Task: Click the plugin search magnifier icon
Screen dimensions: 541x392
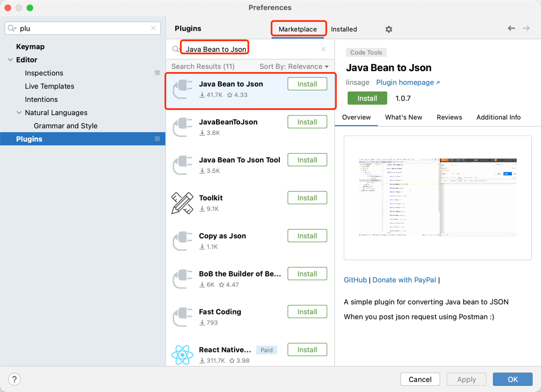Action: point(176,50)
